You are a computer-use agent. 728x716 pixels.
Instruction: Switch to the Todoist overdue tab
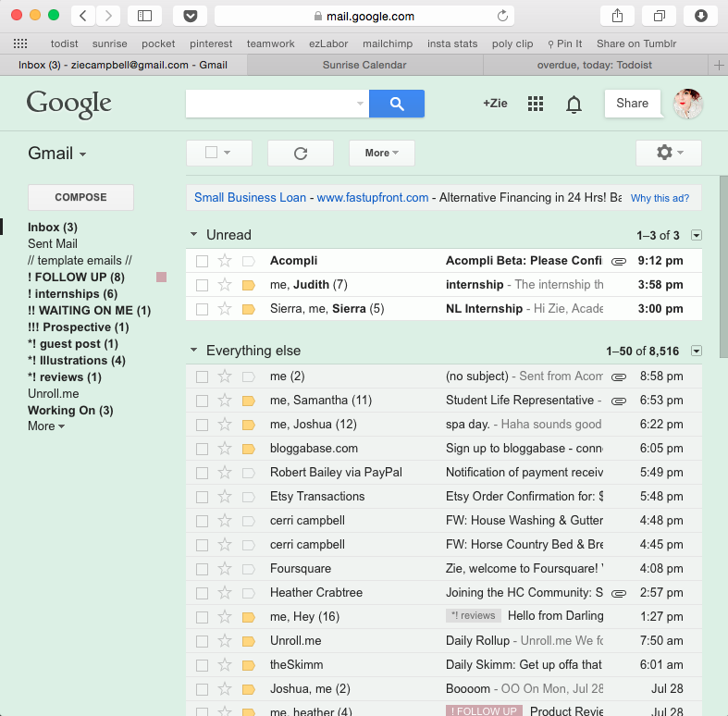(594, 65)
